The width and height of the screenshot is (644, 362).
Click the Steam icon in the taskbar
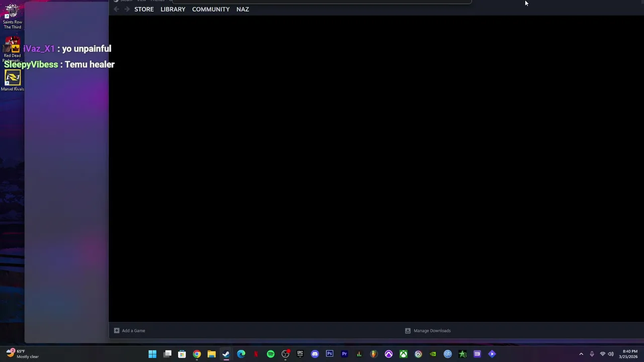[226, 354]
